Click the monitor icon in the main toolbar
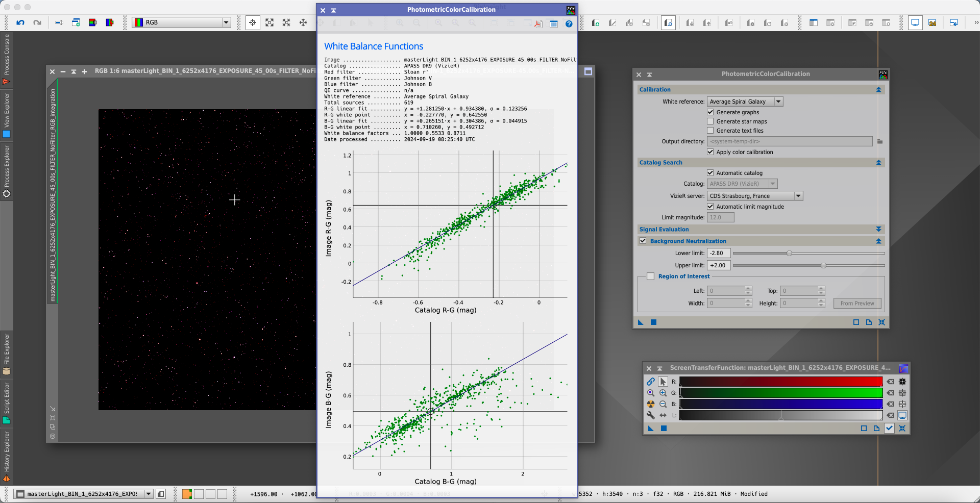This screenshot has width=980, height=503. point(915,22)
